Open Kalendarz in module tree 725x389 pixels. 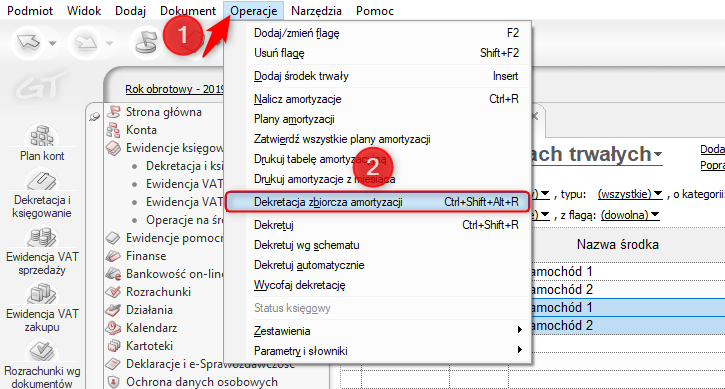[x=152, y=328]
